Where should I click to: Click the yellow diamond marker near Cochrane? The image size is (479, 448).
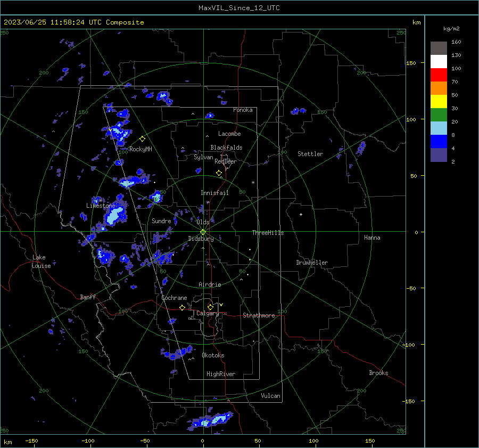pyautogui.click(x=183, y=308)
